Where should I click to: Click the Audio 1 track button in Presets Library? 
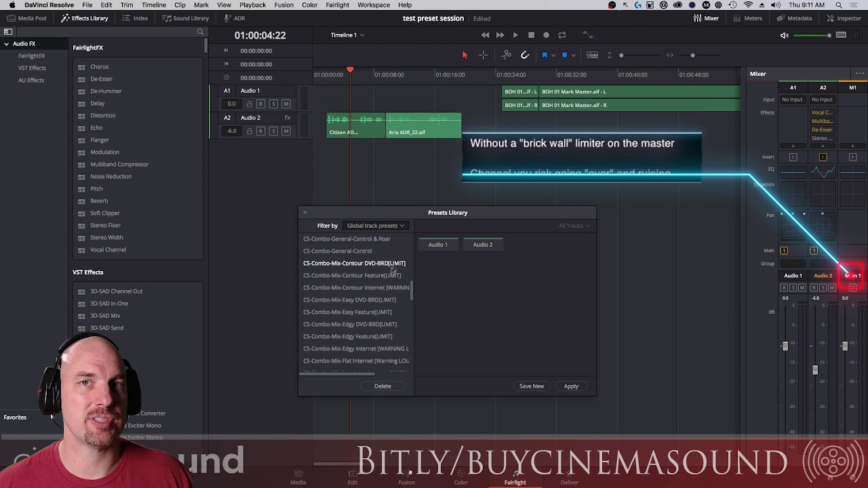tap(438, 245)
